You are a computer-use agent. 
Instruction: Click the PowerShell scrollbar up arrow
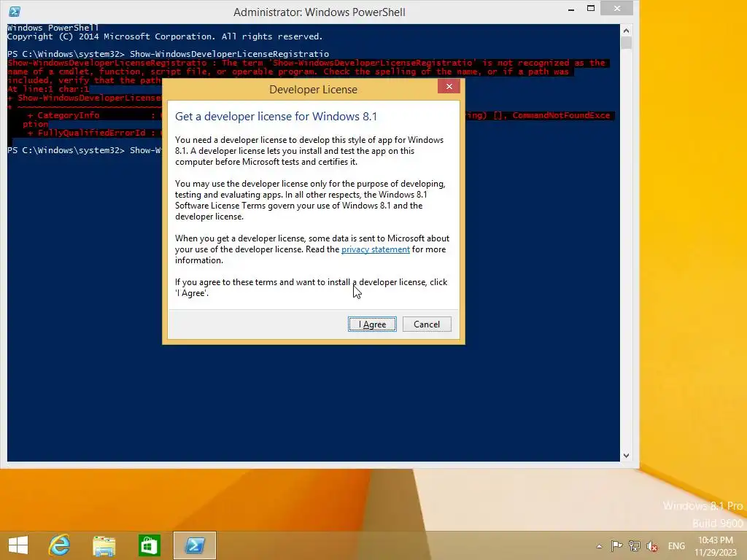tap(626, 31)
